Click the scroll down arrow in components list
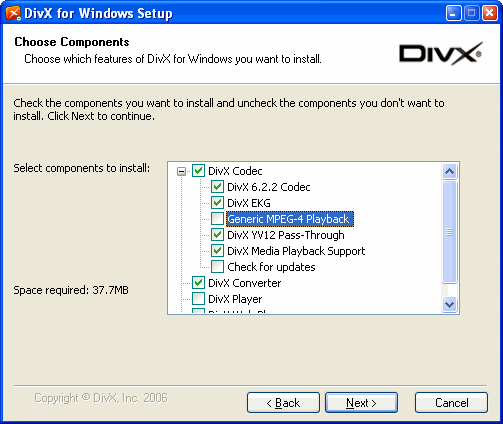 449,304
